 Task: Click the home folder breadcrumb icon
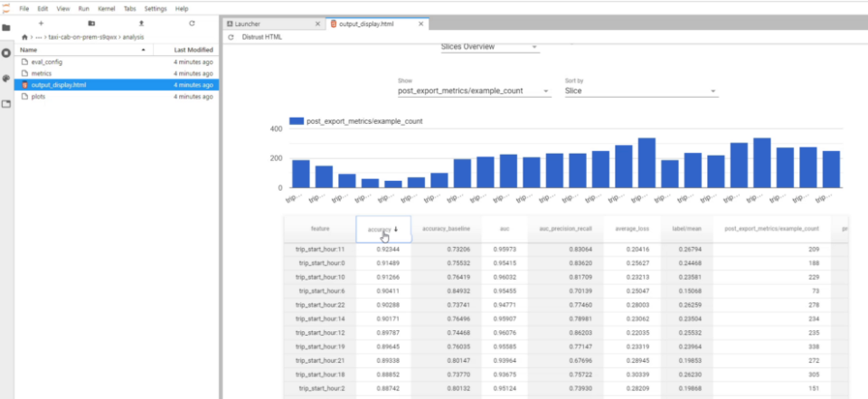[24, 37]
